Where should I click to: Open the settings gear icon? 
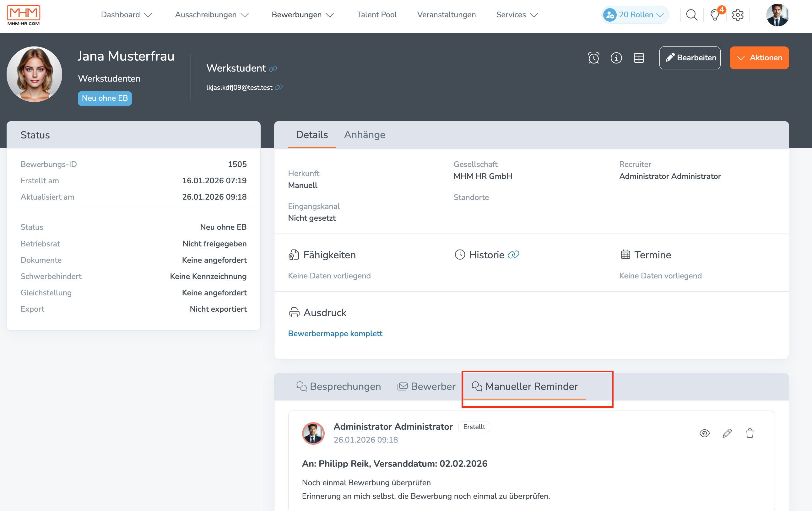pyautogui.click(x=738, y=15)
